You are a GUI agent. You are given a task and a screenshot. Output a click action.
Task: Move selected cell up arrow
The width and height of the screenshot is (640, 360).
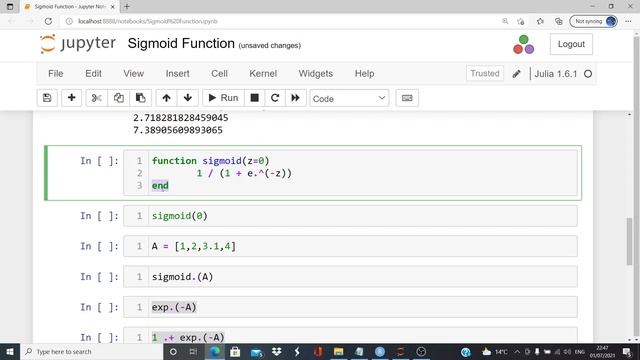coord(166,98)
